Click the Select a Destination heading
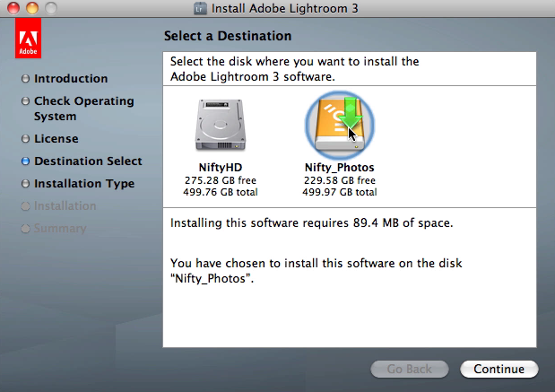 (x=228, y=36)
